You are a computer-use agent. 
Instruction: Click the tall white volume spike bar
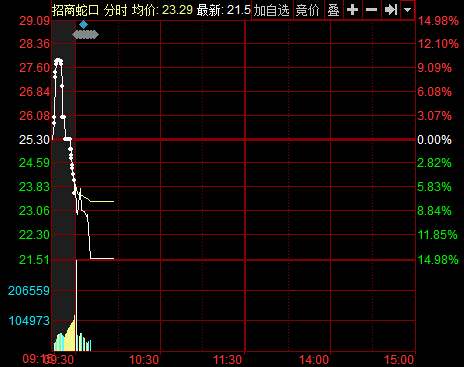pyautogui.click(x=77, y=305)
